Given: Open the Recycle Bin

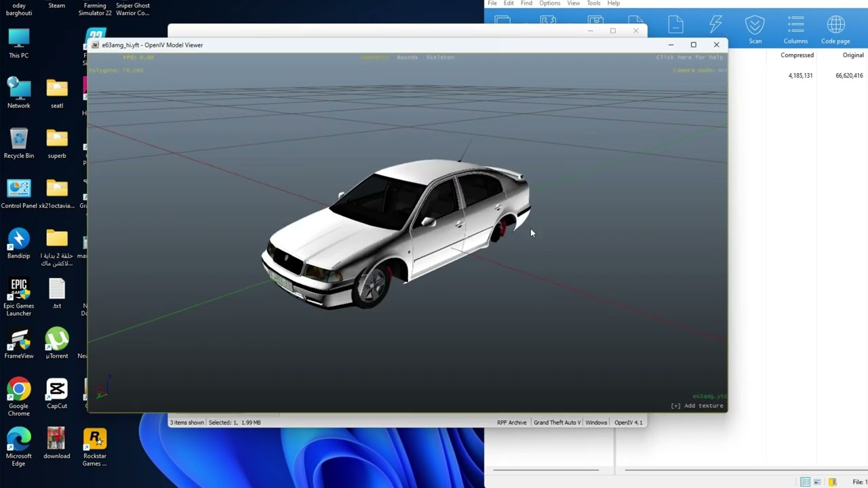Looking at the screenshot, I should (19, 143).
